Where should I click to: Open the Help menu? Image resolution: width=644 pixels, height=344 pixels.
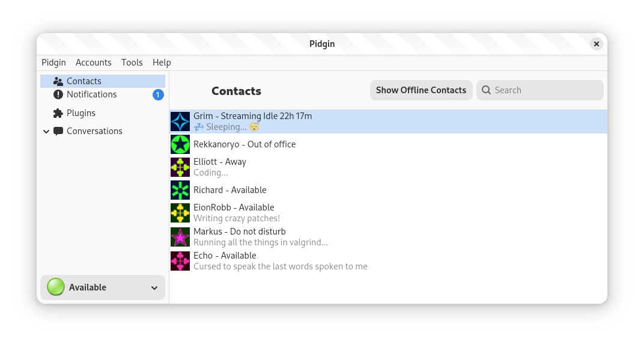point(162,63)
